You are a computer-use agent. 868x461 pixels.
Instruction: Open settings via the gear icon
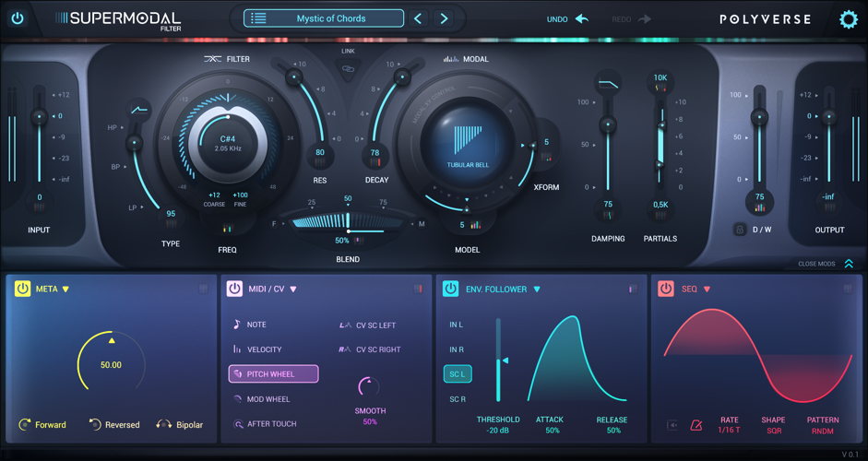click(848, 19)
